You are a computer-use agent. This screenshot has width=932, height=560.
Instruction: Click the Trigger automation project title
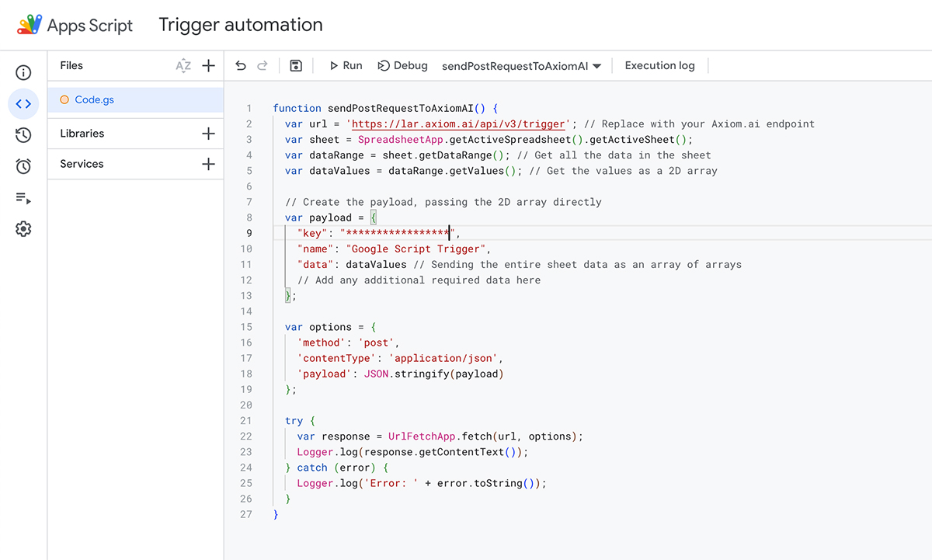point(241,25)
